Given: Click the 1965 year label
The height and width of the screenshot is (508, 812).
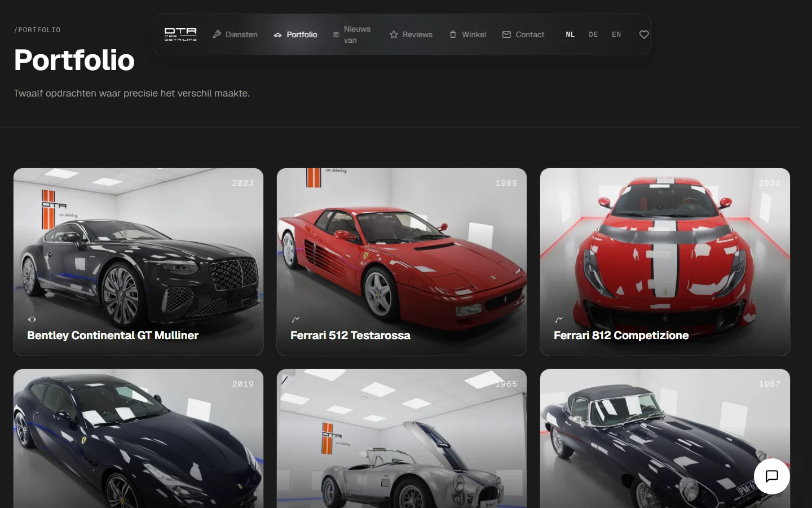Looking at the screenshot, I should pyautogui.click(x=506, y=384).
